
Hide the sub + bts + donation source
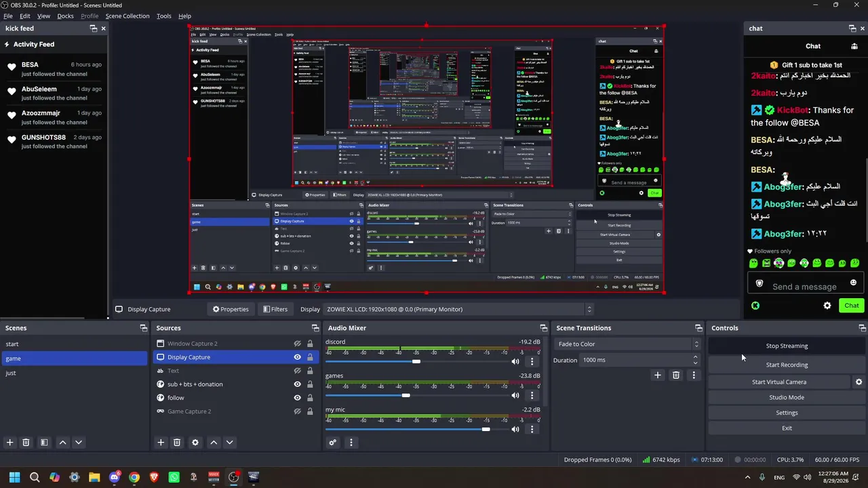click(x=298, y=384)
